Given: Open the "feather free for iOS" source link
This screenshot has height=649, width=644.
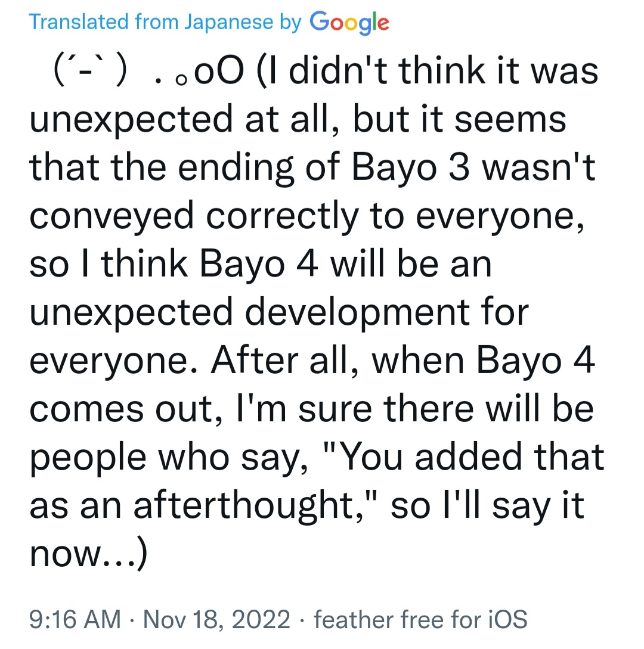Looking at the screenshot, I should (420, 619).
